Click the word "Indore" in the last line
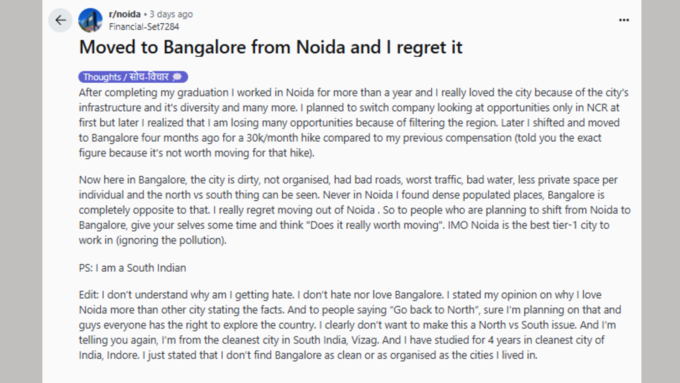Image resolution: width=680 pixels, height=383 pixels. (122, 355)
